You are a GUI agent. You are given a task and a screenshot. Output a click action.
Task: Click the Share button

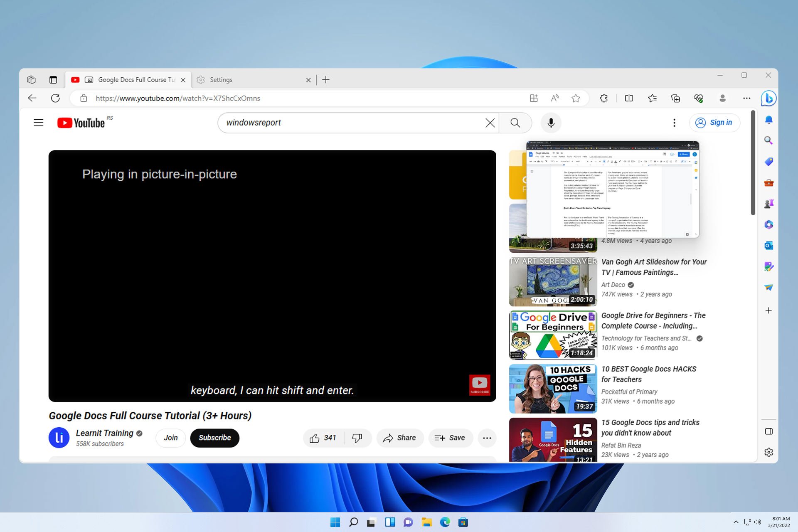pos(400,438)
